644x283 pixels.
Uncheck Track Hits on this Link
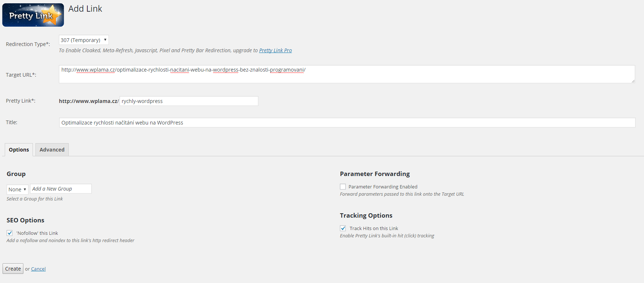(343, 228)
